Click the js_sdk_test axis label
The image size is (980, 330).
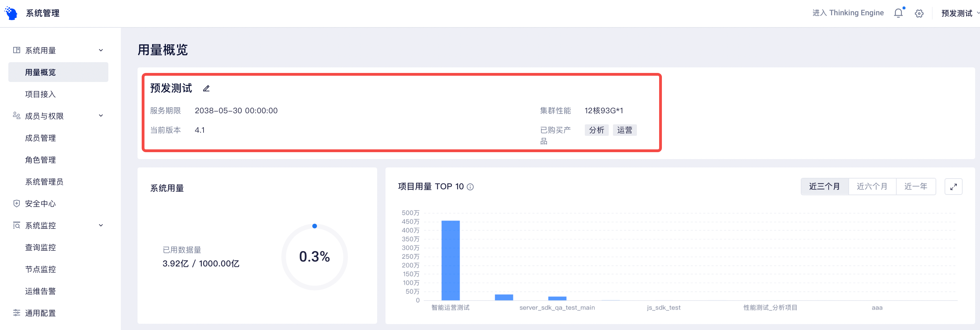(x=664, y=307)
